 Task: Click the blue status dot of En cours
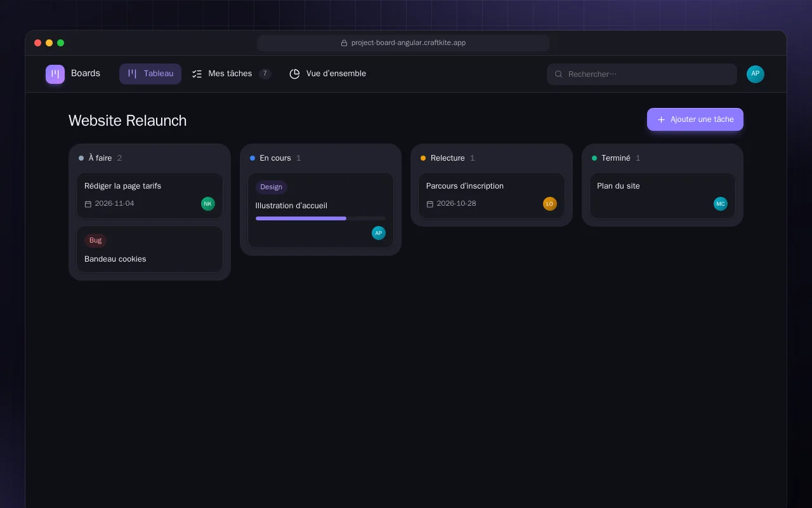[252, 158]
